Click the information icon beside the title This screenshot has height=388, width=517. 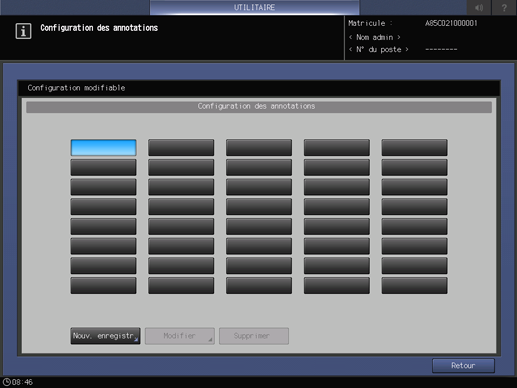tap(23, 31)
